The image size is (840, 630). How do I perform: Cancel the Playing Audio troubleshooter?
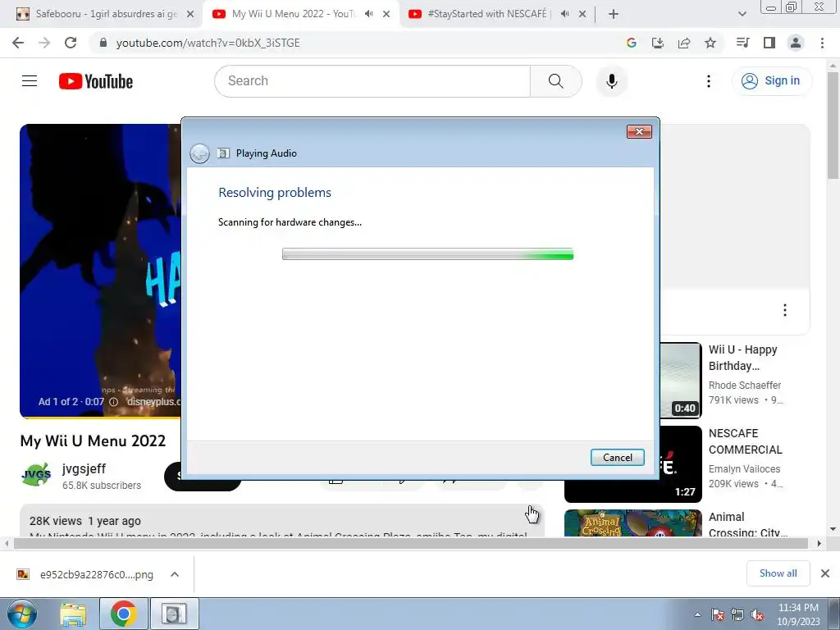[617, 458]
